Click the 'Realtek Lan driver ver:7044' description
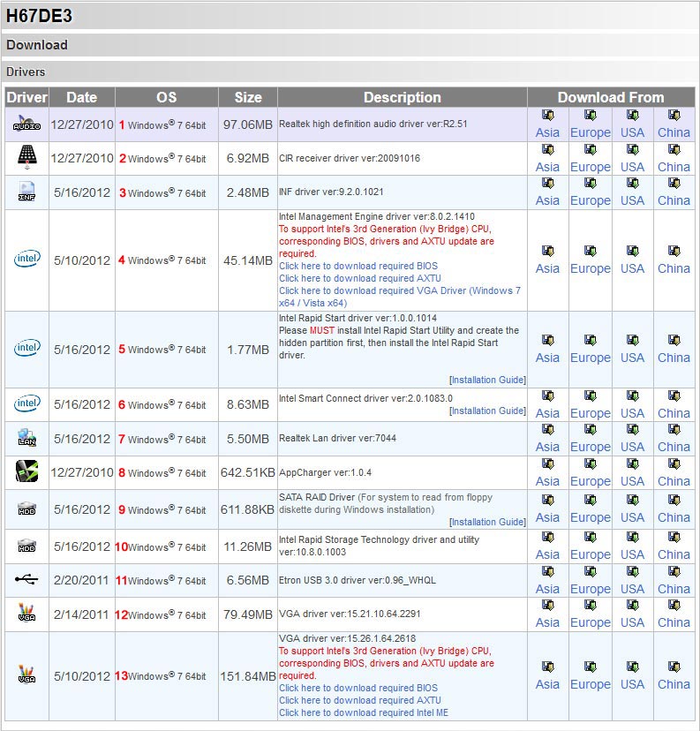 (x=337, y=438)
